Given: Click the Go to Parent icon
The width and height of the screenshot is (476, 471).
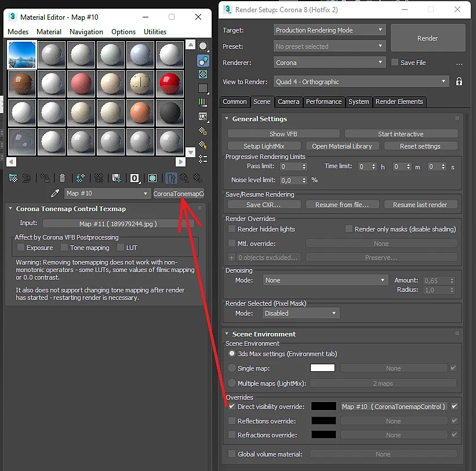Looking at the screenshot, I should coord(171,178).
